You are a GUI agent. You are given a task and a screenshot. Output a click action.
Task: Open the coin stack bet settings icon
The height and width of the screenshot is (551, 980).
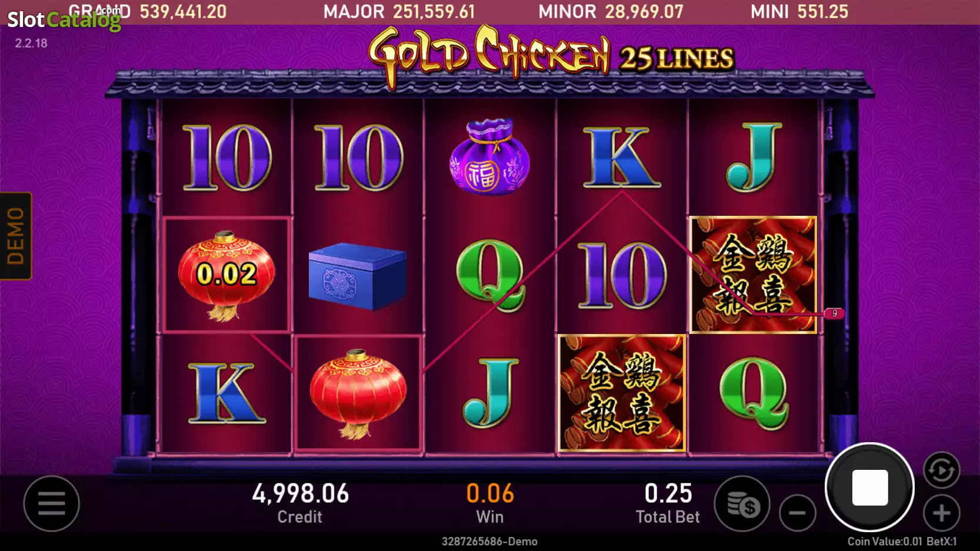pos(742,503)
